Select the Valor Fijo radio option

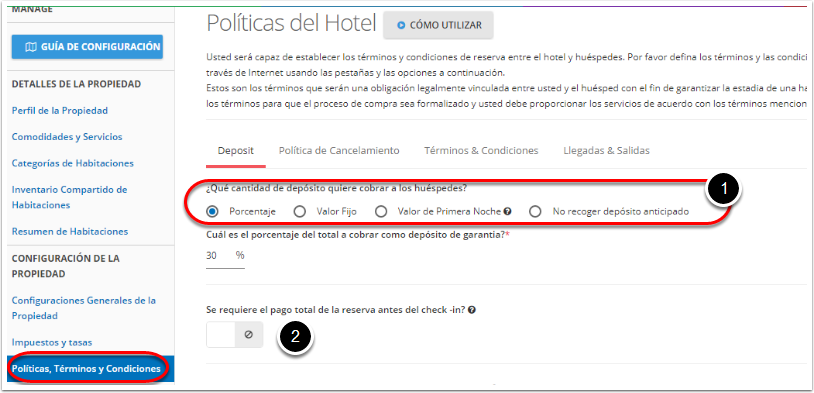pyautogui.click(x=299, y=211)
